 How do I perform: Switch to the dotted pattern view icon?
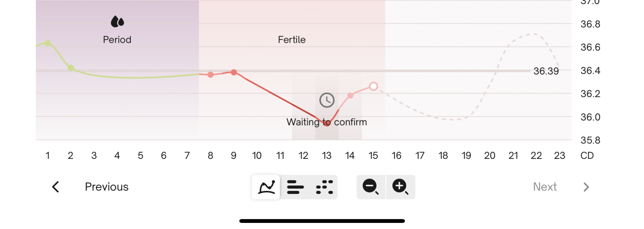pos(324,187)
